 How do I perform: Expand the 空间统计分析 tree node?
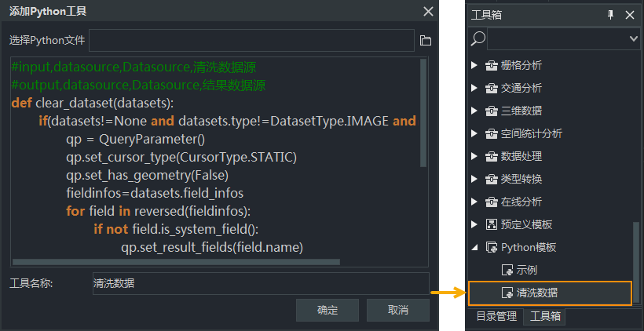pyautogui.click(x=475, y=133)
